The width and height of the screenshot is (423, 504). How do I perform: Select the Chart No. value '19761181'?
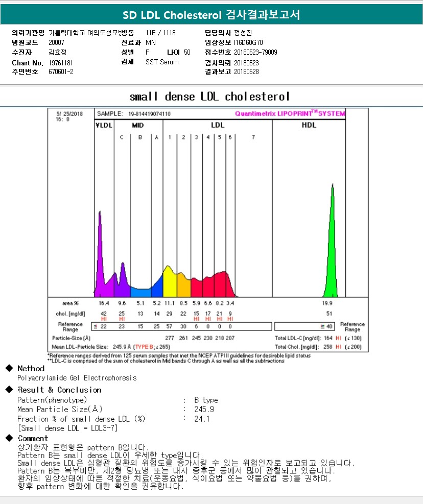(60, 63)
